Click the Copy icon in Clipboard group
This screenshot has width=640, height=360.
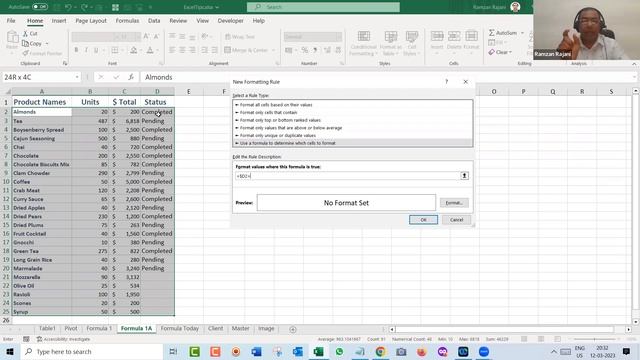25,43
